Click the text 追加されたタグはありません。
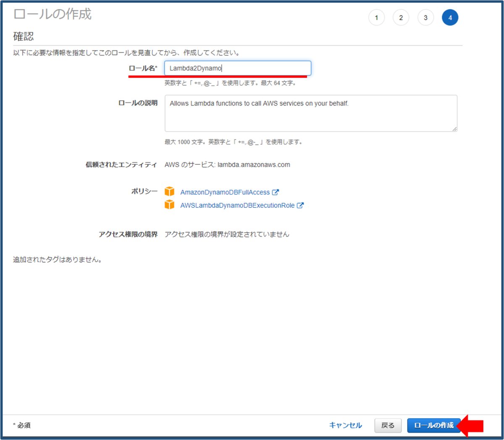The image size is (504, 440). pos(58,259)
